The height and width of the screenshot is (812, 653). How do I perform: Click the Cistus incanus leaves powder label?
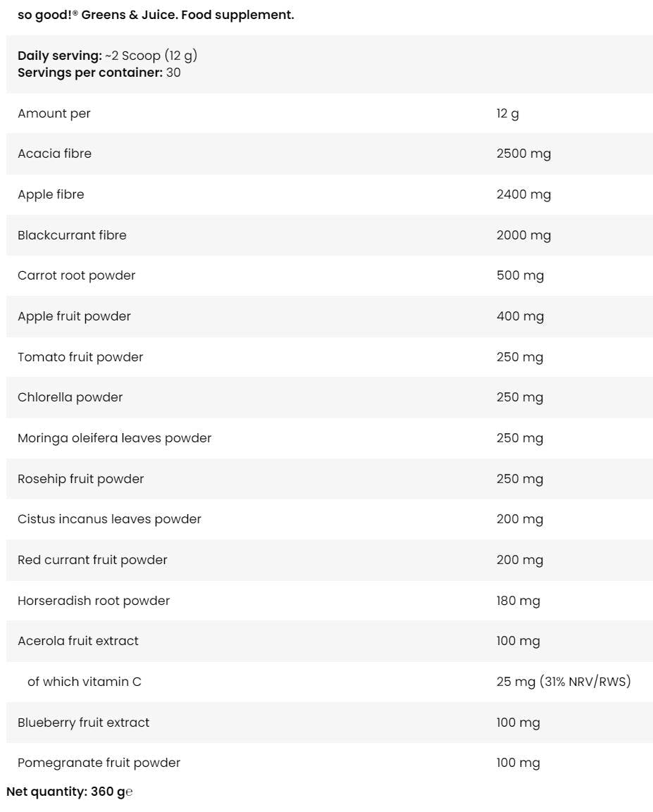[109, 519]
